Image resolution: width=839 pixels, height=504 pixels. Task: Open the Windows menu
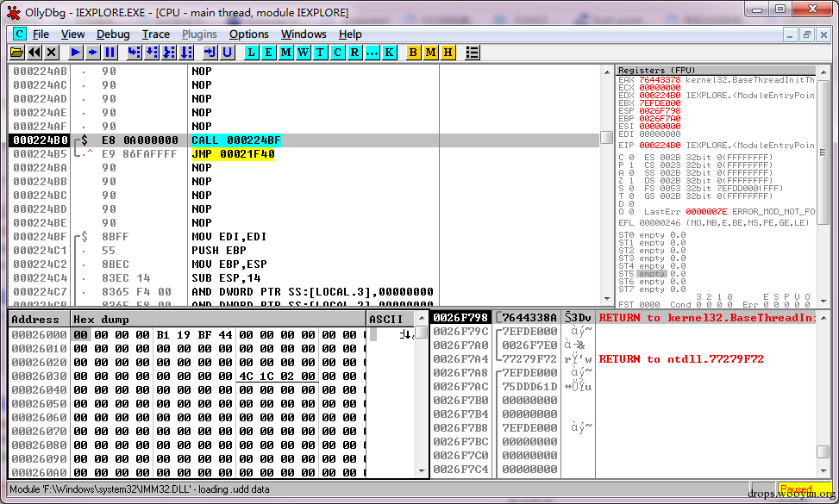[x=304, y=34]
